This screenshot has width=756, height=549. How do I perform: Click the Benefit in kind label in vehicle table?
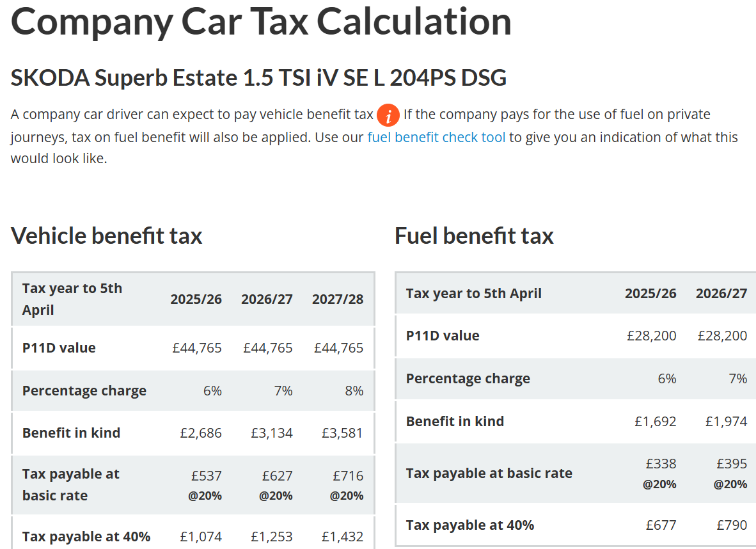72,433
